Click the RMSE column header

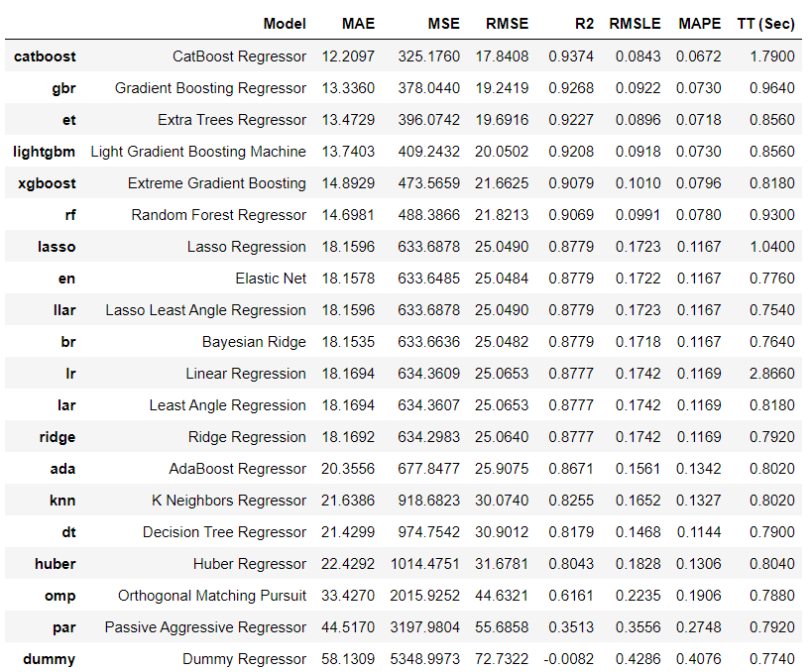(x=507, y=24)
